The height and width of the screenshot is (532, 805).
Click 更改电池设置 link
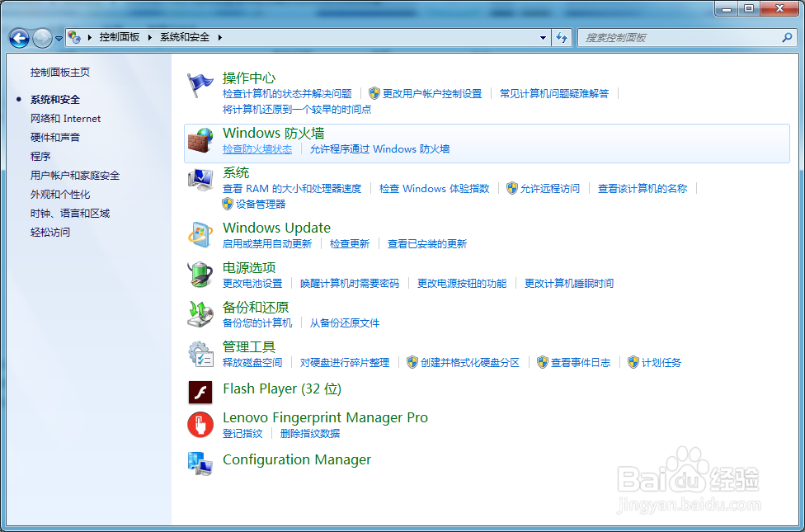pyautogui.click(x=252, y=284)
